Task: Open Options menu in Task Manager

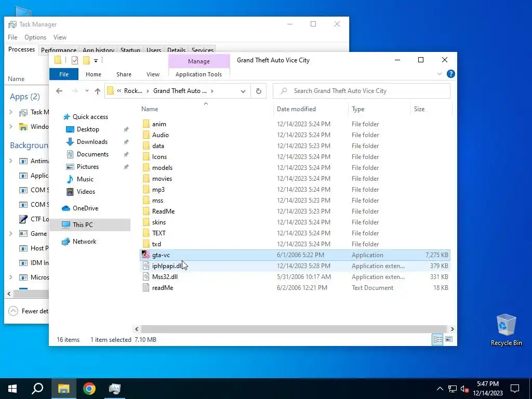Action: pos(35,37)
